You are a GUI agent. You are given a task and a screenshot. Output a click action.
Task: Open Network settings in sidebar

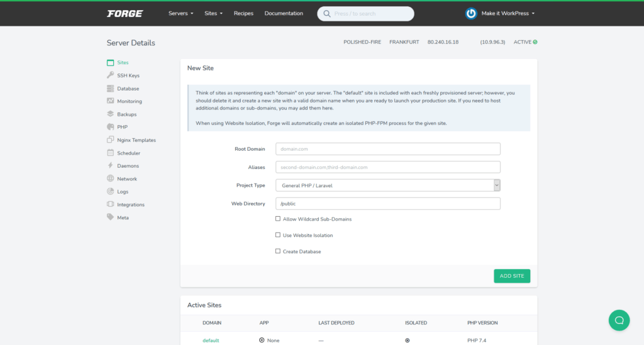(x=127, y=179)
